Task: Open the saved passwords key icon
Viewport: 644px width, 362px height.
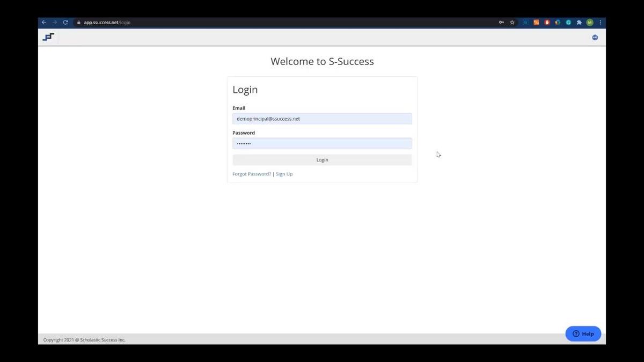Action: click(501, 23)
